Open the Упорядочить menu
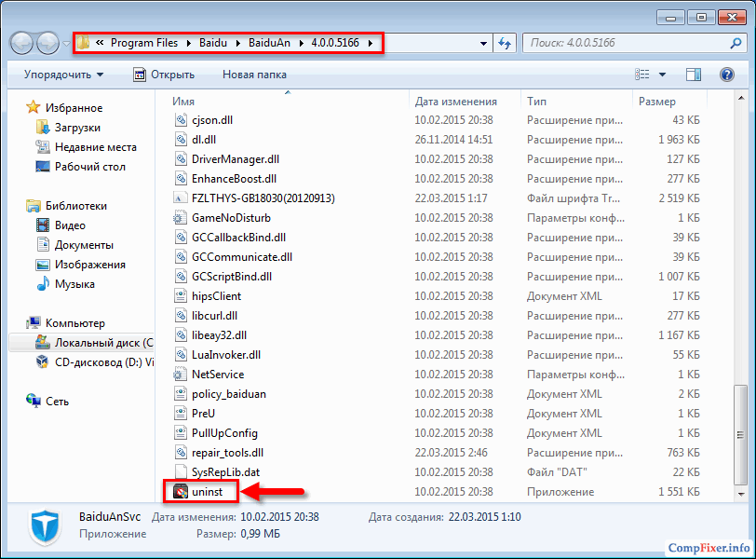This screenshot has height=559, width=756. pyautogui.click(x=63, y=75)
